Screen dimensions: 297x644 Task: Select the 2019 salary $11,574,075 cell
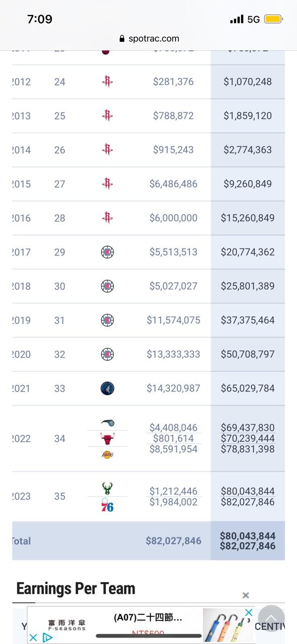tap(173, 320)
